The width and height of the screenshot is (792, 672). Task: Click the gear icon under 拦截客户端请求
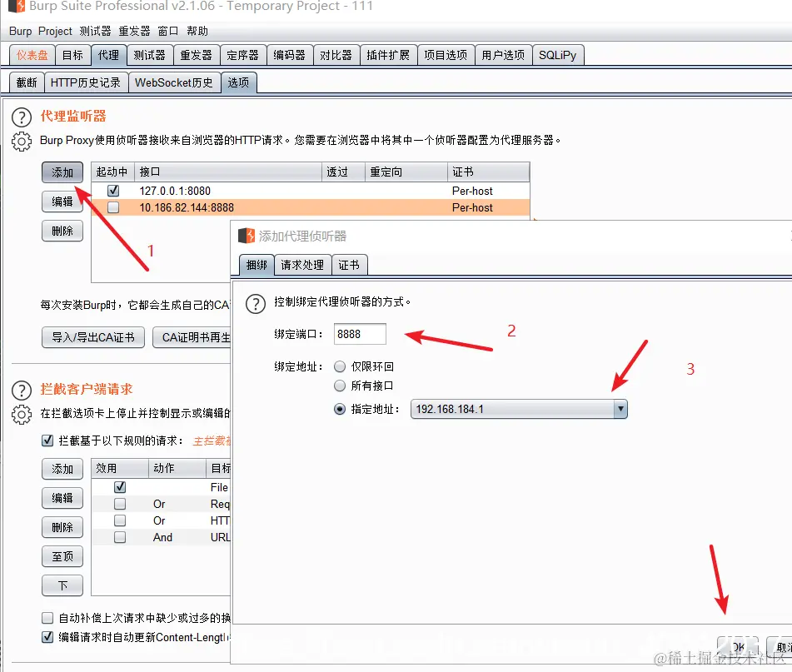coord(21,416)
